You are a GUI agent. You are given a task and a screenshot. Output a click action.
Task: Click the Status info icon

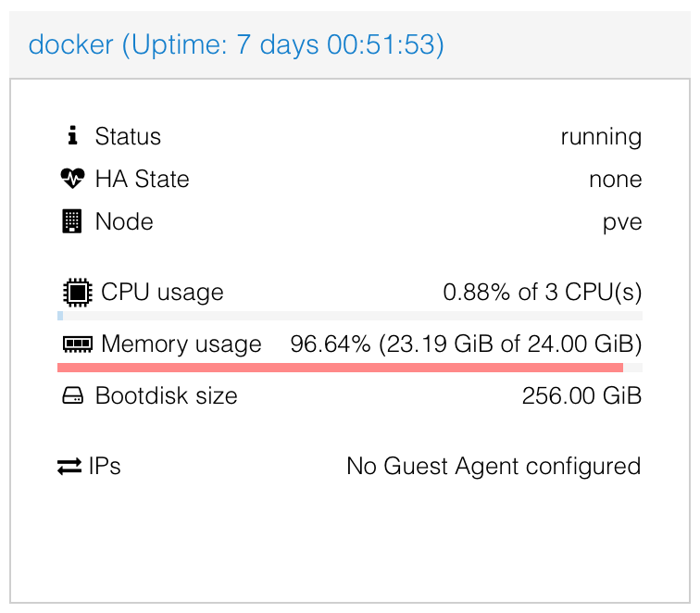pos(73,136)
